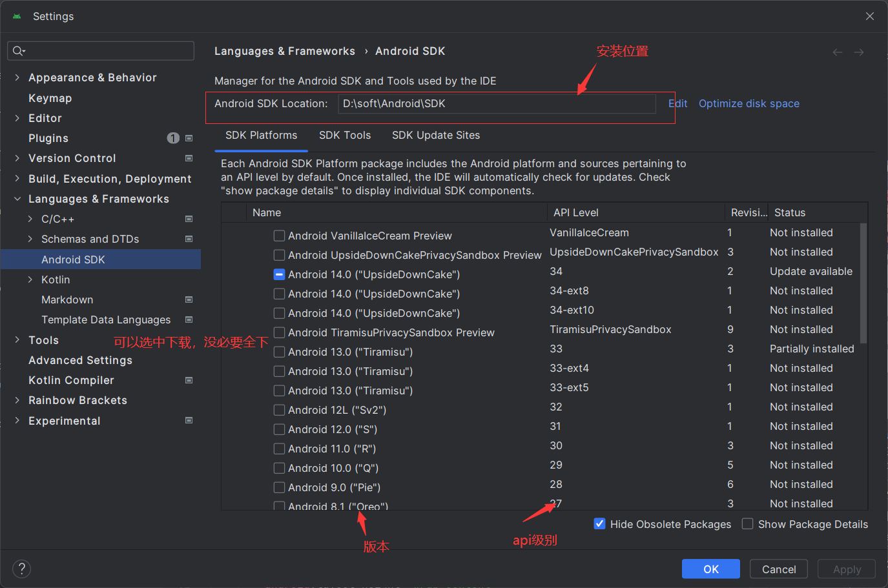Click the back navigation arrow

coord(838,52)
